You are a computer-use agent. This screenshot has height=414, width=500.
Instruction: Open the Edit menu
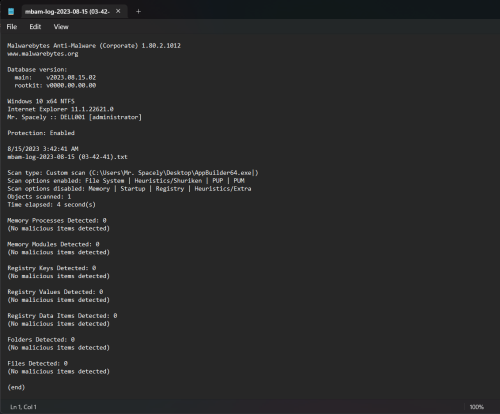(x=35, y=27)
